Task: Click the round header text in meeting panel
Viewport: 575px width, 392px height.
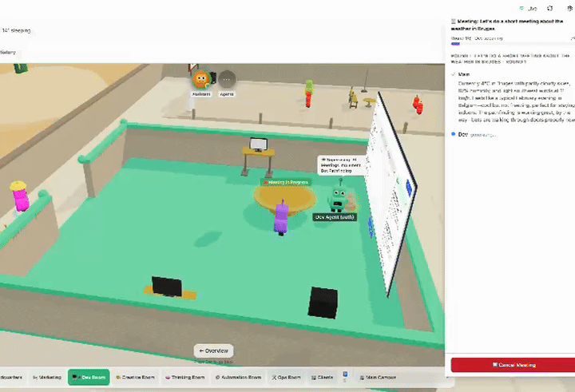Action: pyautogui.click(x=510, y=58)
